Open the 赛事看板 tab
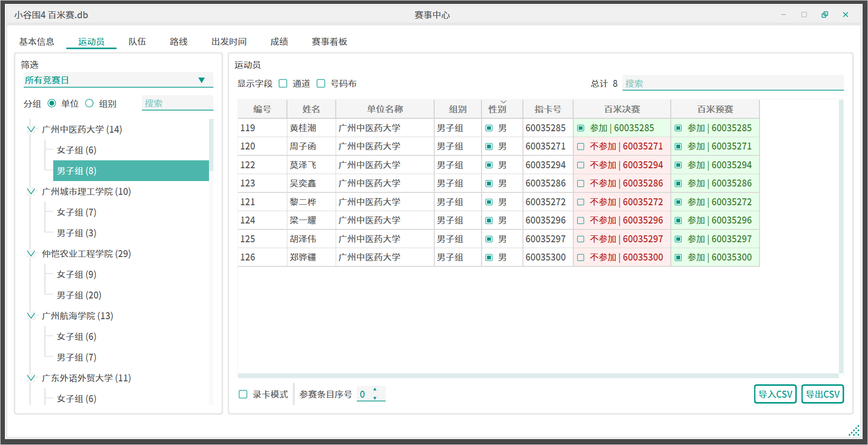 point(329,42)
